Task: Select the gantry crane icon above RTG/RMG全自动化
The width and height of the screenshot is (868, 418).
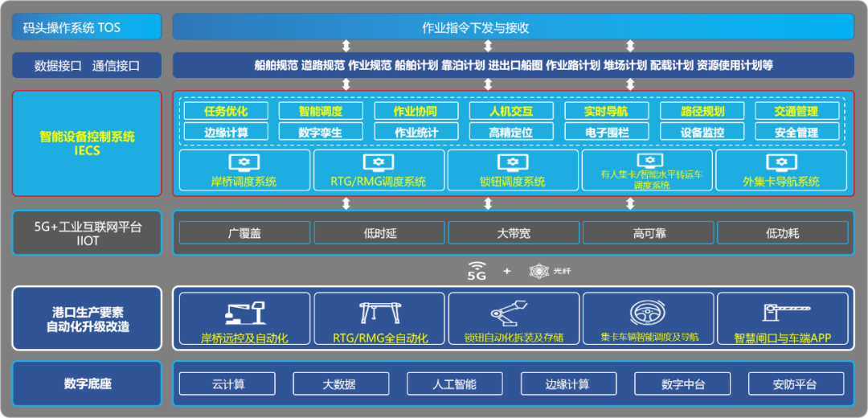Action: [x=379, y=313]
